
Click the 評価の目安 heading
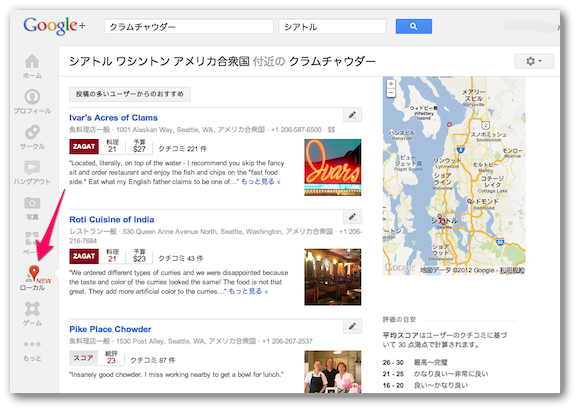pyautogui.click(x=399, y=320)
